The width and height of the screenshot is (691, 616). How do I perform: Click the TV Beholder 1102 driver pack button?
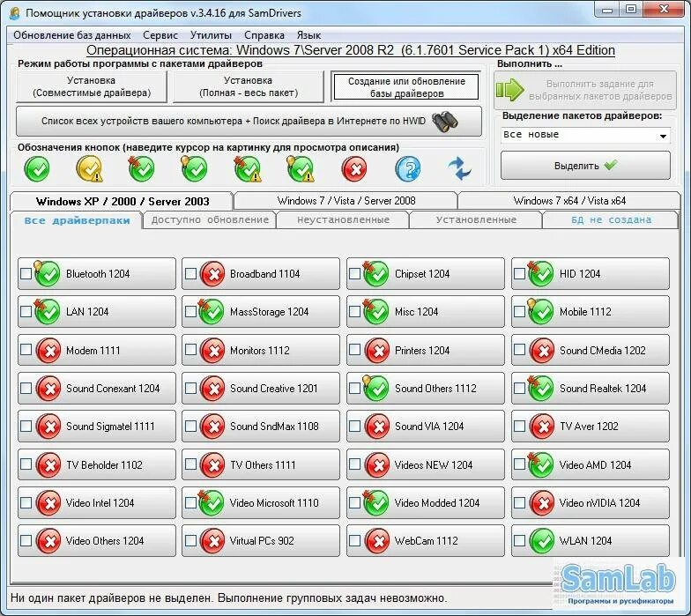(97, 465)
